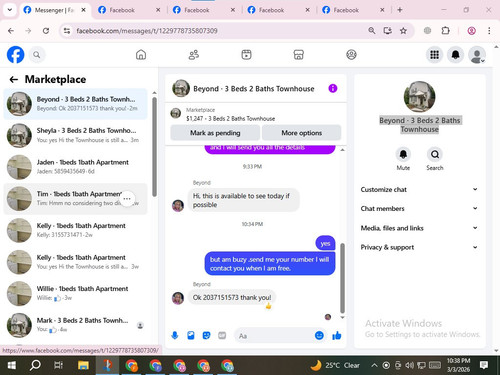Screen dimensions: 500x375
Task: Open options menu on Tim conversation
Action: pos(127,199)
